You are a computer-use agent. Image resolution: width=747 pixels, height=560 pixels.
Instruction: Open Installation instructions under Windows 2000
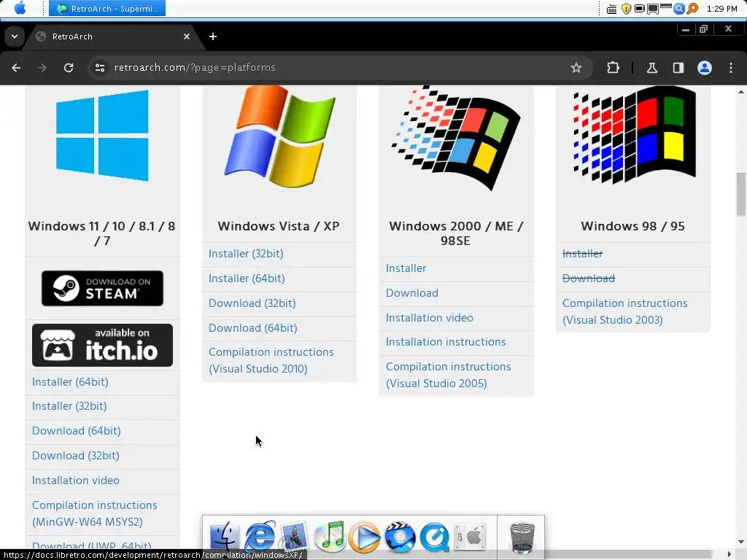click(x=446, y=342)
